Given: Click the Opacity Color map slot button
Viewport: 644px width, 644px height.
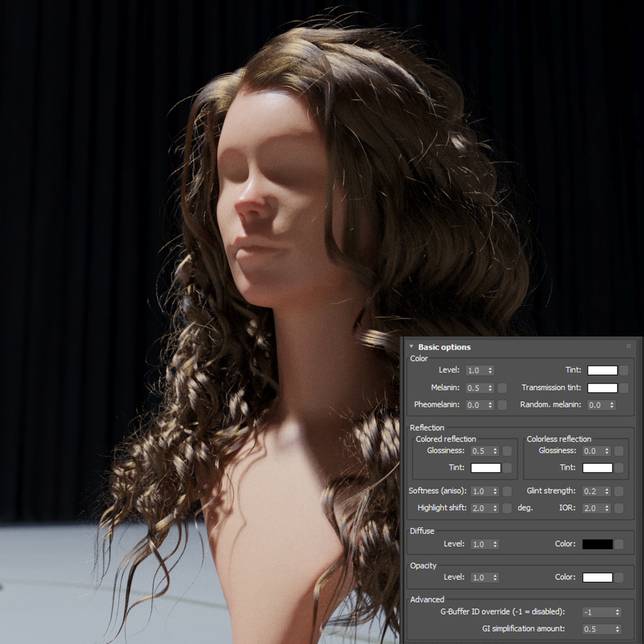Looking at the screenshot, I should point(619,577).
